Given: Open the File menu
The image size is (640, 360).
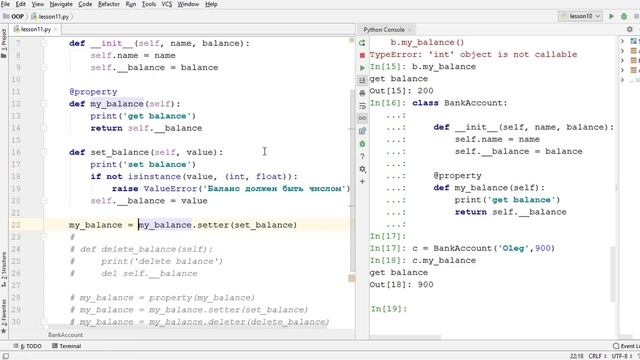Looking at the screenshot, I should pos(5,4).
